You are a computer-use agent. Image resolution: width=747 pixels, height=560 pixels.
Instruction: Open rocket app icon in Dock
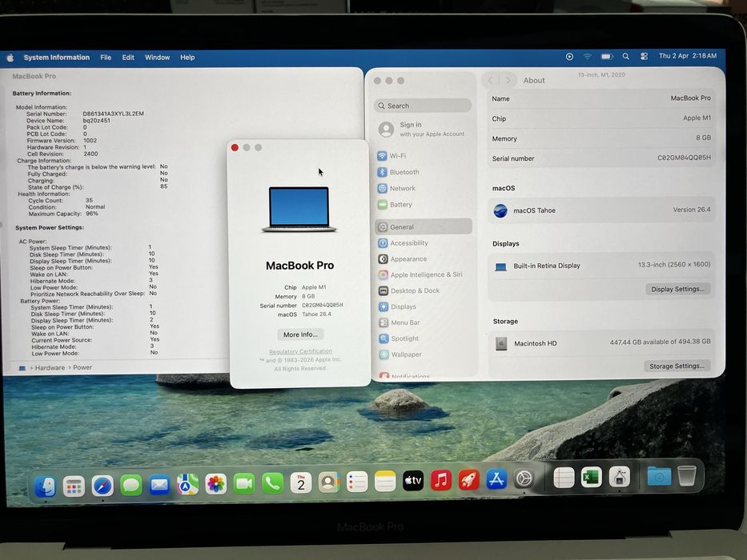(x=469, y=479)
